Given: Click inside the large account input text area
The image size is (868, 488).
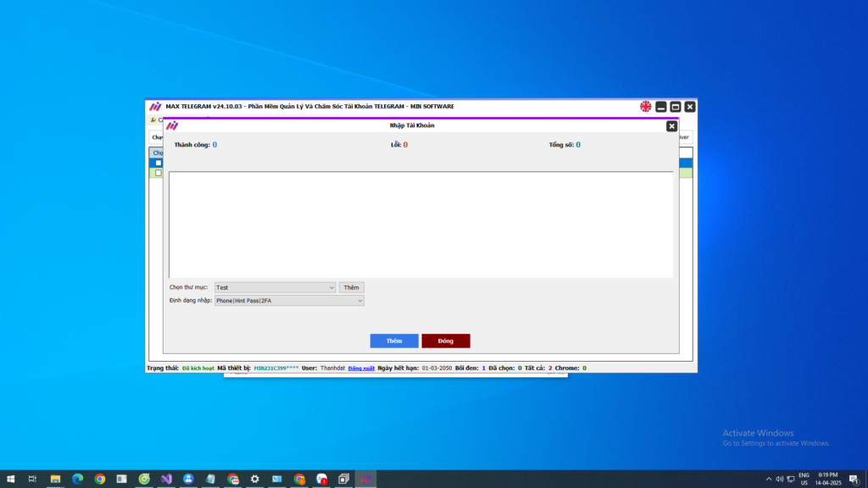Looking at the screenshot, I should (420, 225).
